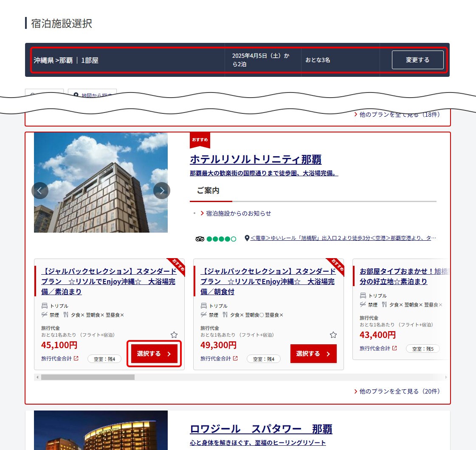Open ホテルリソルトリニティ那覇 hotel link
The height and width of the screenshot is (450, 476).
point(256,160)
